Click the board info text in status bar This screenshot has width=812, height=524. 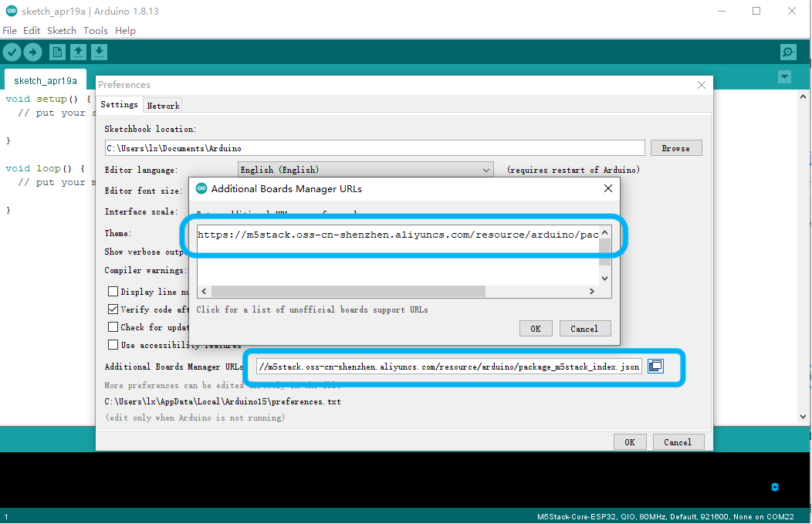[x=665, y=517]
